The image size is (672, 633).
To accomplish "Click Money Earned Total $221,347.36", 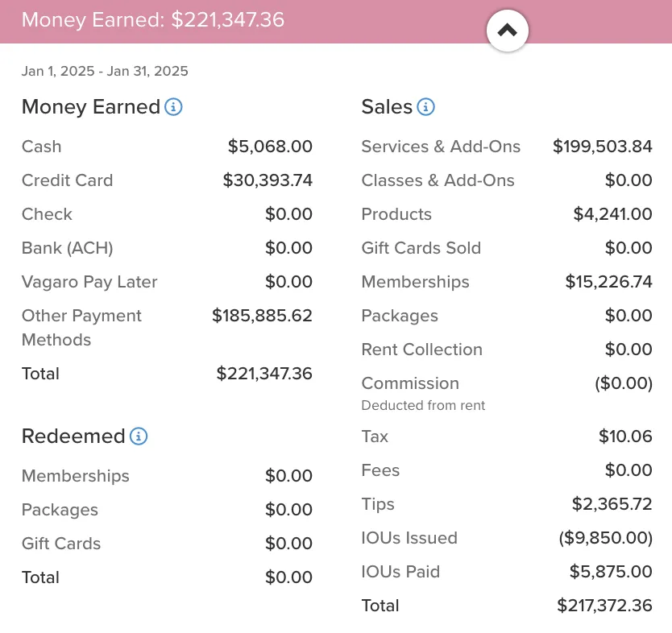I will click(x=264, y=374).
